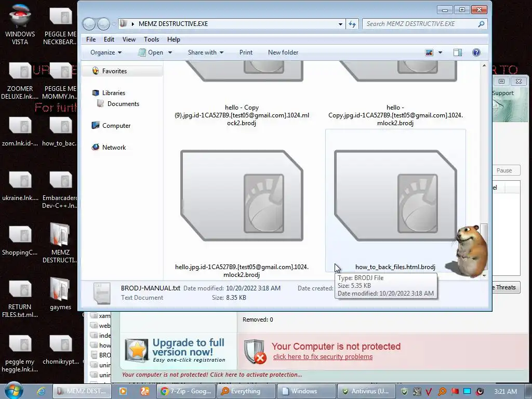Click 'Your computer is not protected' activation text
This screenshot has width=532, height=399.
pos(212,375)
